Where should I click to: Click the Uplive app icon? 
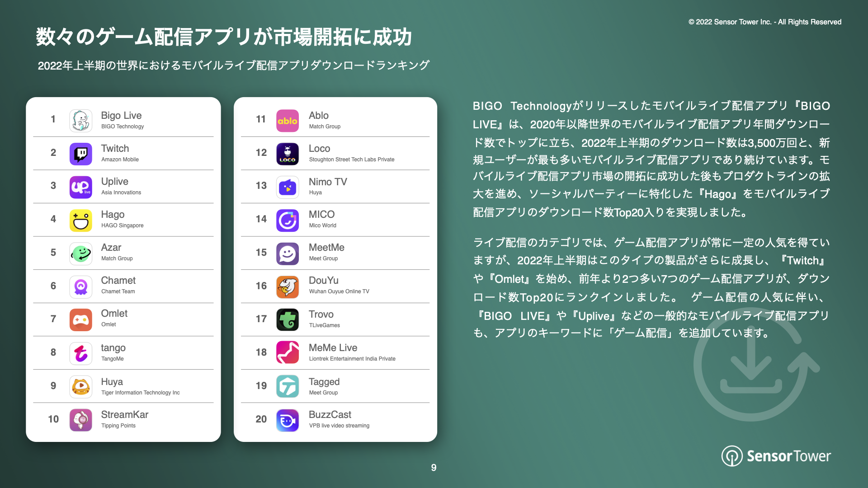(x=82, y=187)
